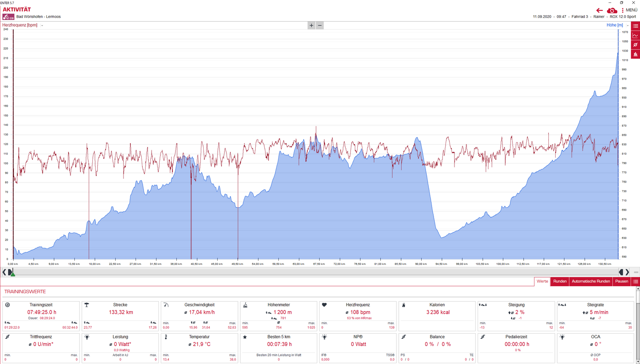Switch to the Automatische Runden tab
This screenshot has width=640, height=364.
pyautogui.click(x=590, y=281)
